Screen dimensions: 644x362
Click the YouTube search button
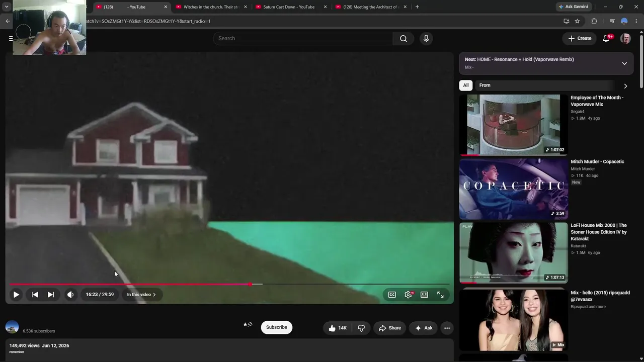click(404, 39)
